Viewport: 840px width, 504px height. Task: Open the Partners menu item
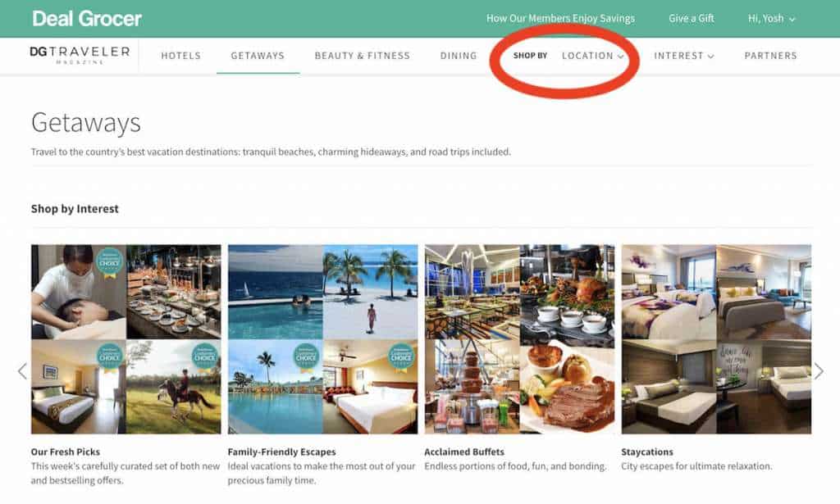770,56
